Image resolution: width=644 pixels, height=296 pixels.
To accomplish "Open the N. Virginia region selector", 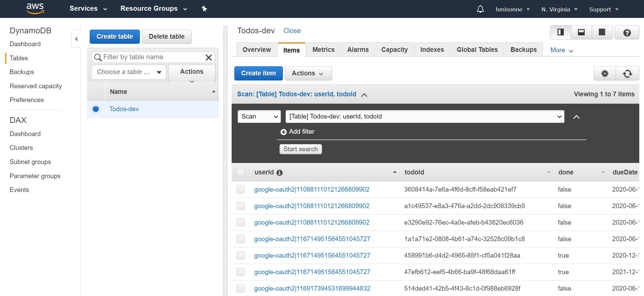I will [559, 9].
